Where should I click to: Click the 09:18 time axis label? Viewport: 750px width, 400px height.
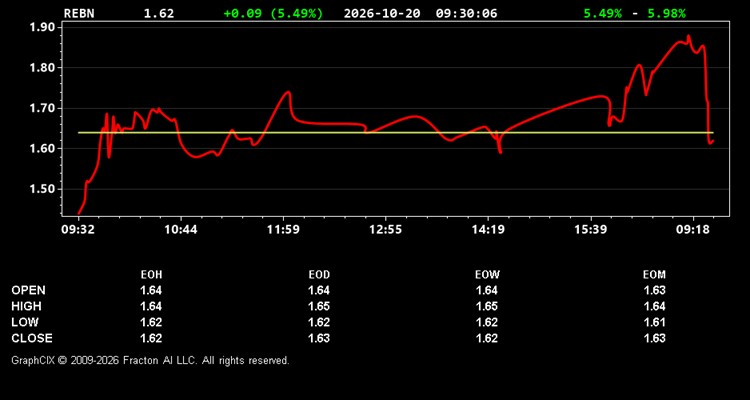point(693,229)
